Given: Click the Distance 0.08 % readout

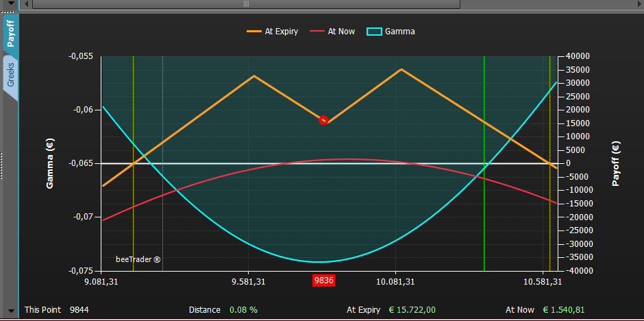Looking at the screenshot, I should pos(243,310).
